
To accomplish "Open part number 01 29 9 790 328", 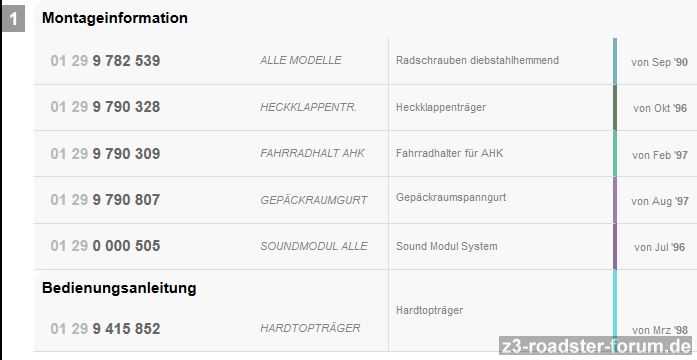I will tap(105, 107).
